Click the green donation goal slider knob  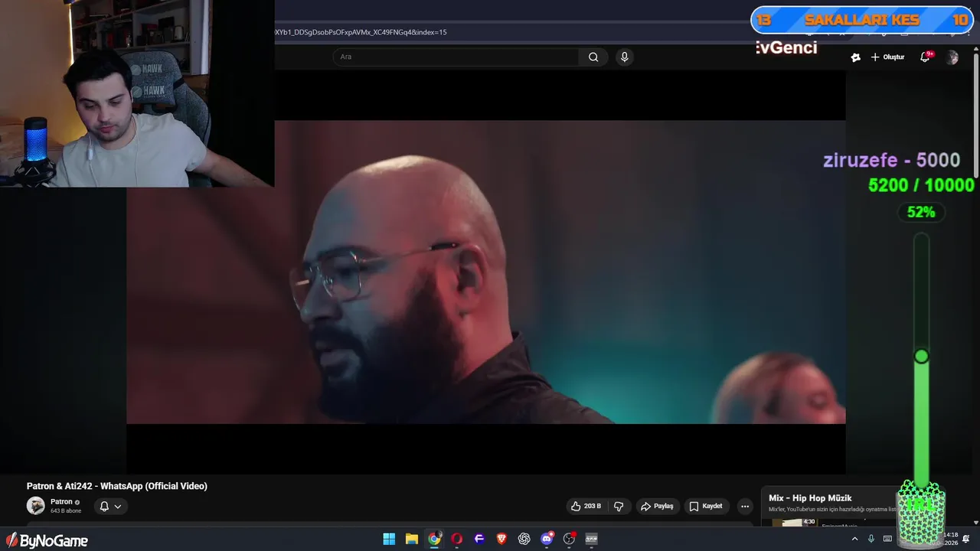pyautogui.click(x=921, y=357)
